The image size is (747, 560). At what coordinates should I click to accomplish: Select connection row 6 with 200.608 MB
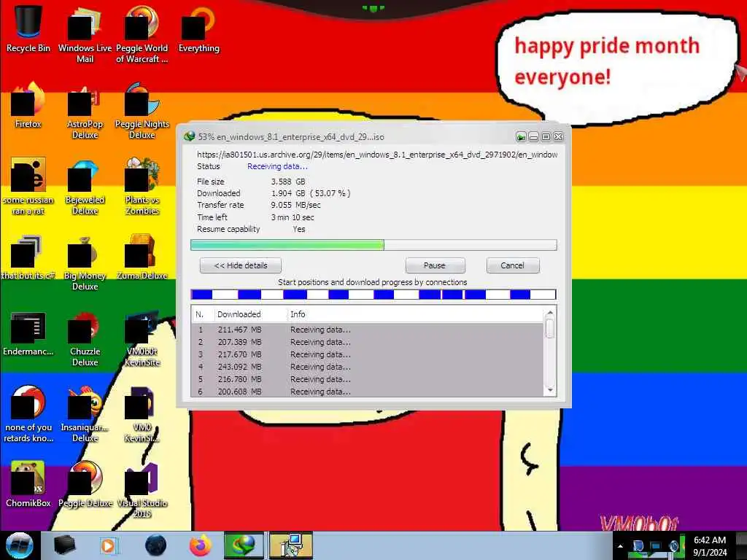click(x=368, y=392)
